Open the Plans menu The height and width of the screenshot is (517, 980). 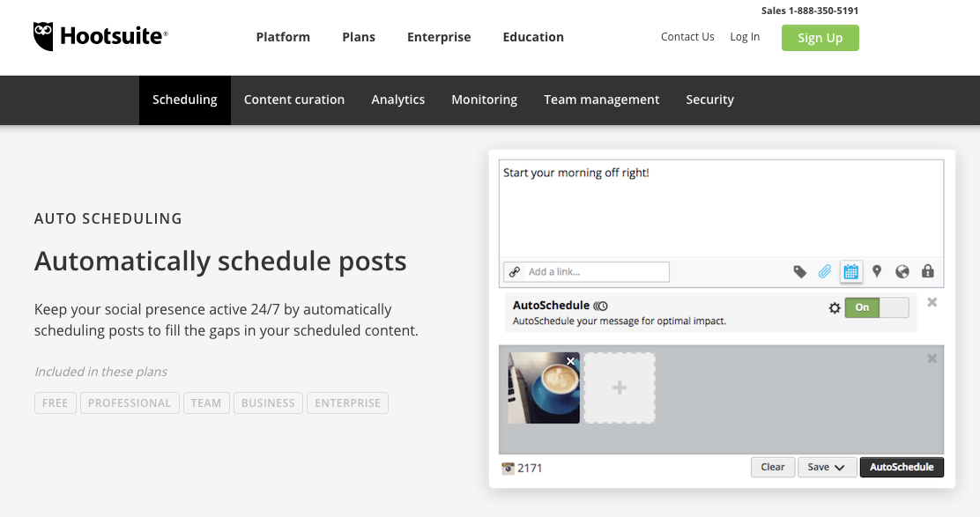point(359,37)
